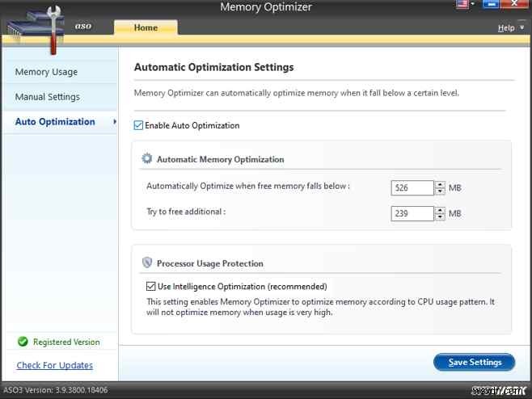Increase the free memory threshold value
This screenshot has height=399, width=532.
pos(440,184)
